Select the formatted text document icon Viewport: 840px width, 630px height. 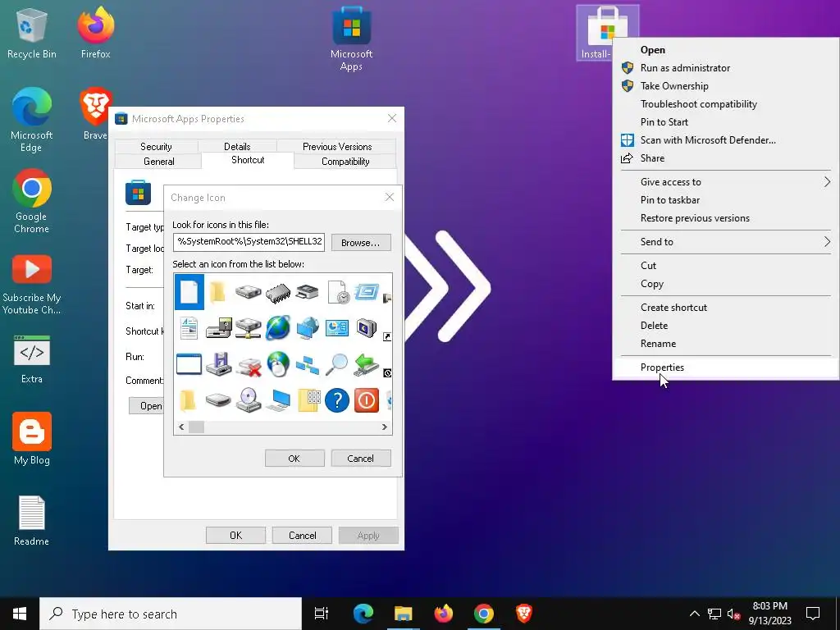point(189,328)
